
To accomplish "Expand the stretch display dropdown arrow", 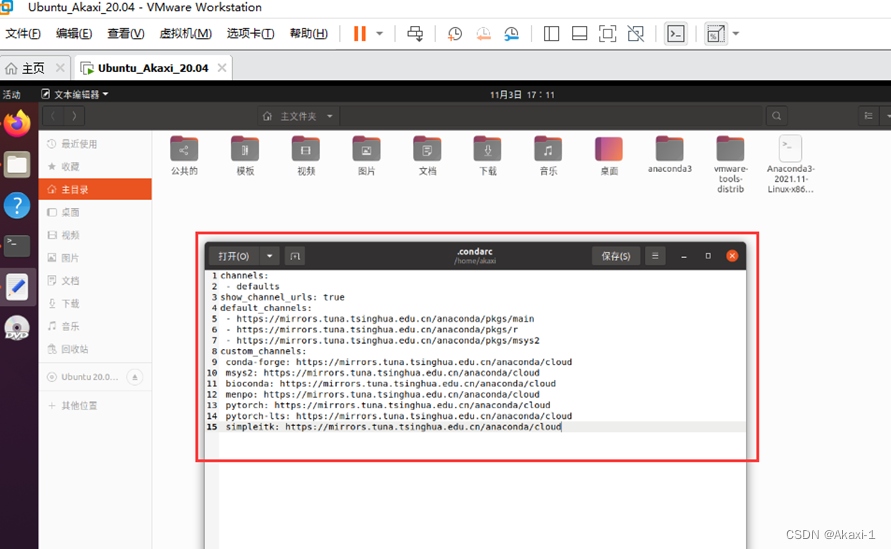I will [736, 34].
